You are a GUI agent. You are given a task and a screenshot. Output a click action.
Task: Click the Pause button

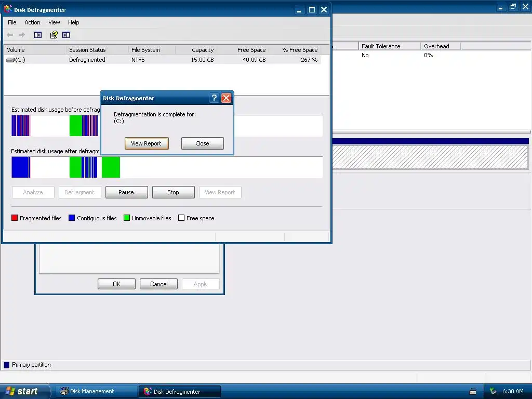(x=126, y=192)
